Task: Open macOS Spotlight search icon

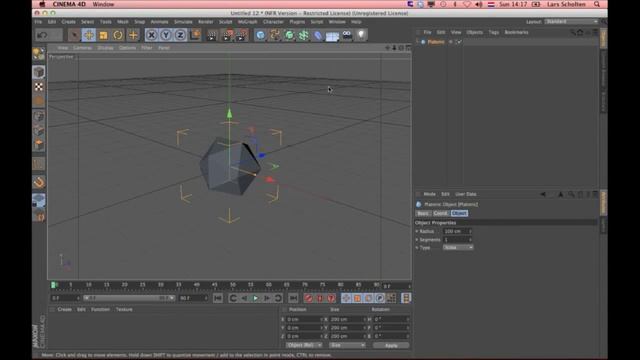Action: (x=597, y=4)
